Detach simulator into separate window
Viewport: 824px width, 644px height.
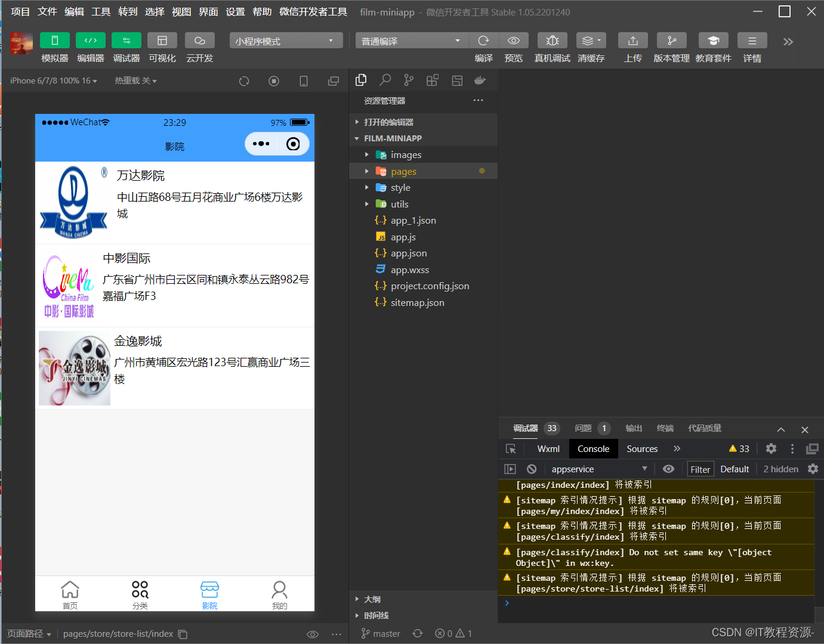pos(334,81)
